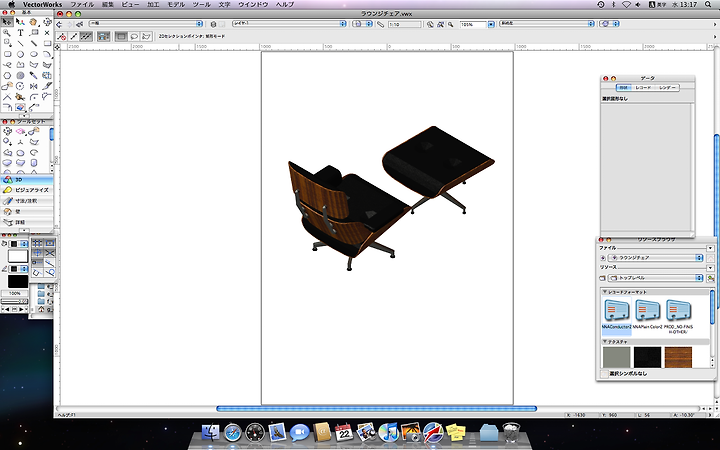Click the cylinder tool in the tool set palette
This screenshot has height=450, width=720.
coord(34,163)
